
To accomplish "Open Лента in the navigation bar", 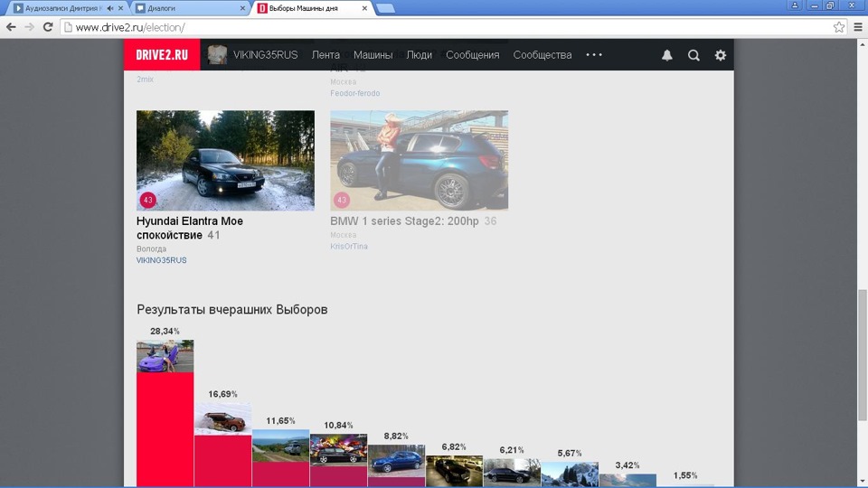I will [325, 55].
